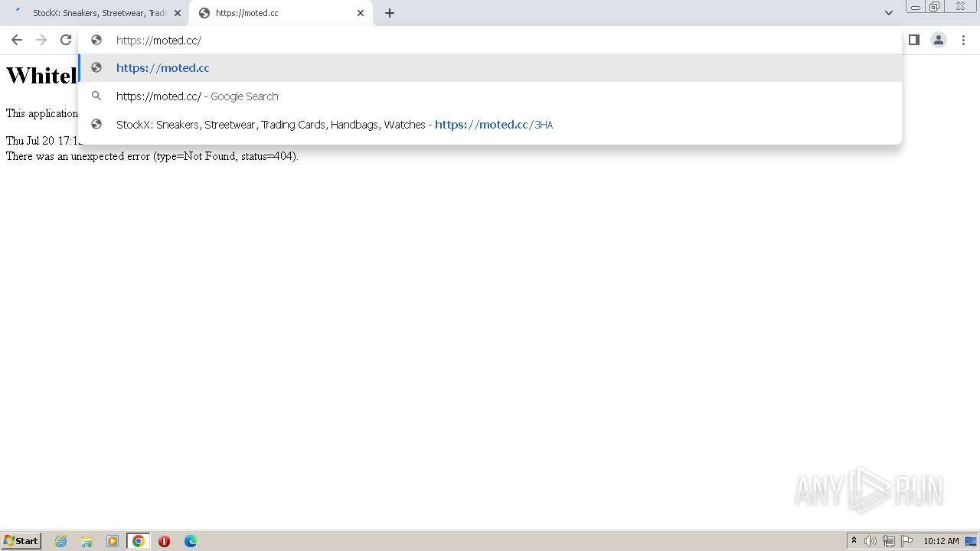This screenshot has width=980, height=551.
Task: Open the media player taskbar icon
Action: [x=113, y=541]
